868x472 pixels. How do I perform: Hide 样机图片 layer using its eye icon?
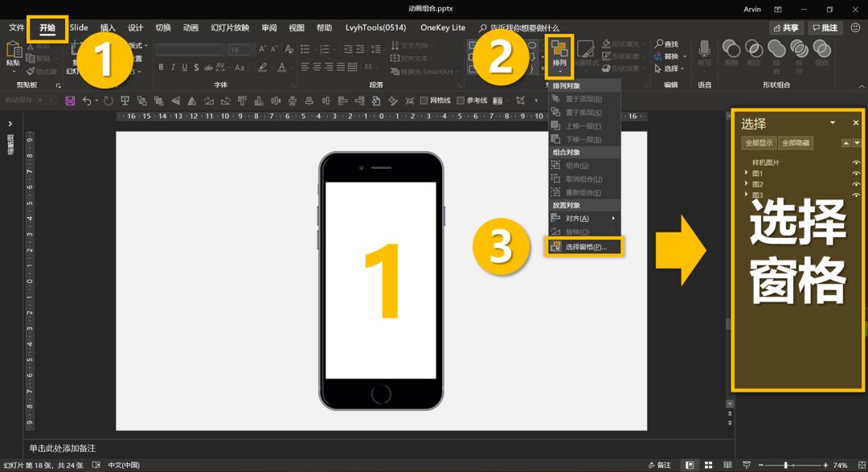click(856, 162)
